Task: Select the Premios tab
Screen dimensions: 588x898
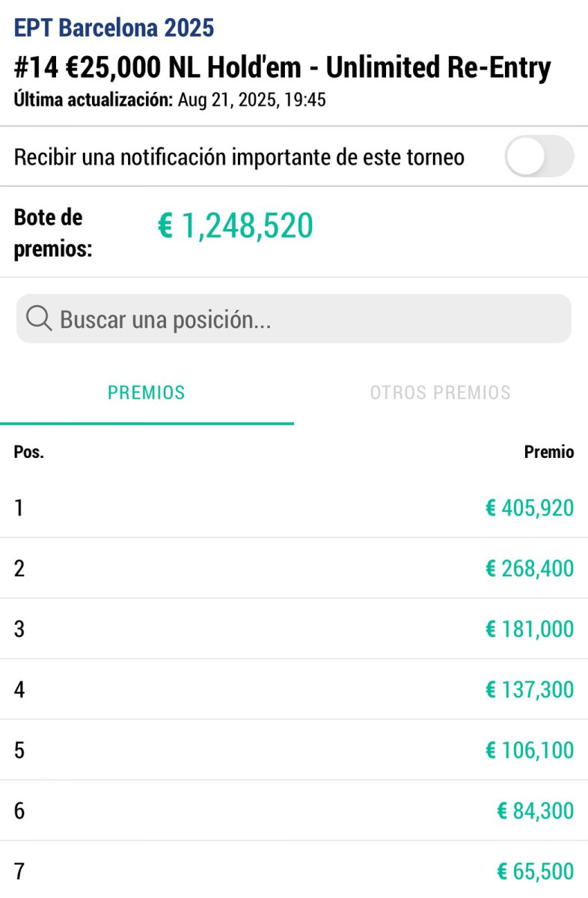Action: pos(147,393)
